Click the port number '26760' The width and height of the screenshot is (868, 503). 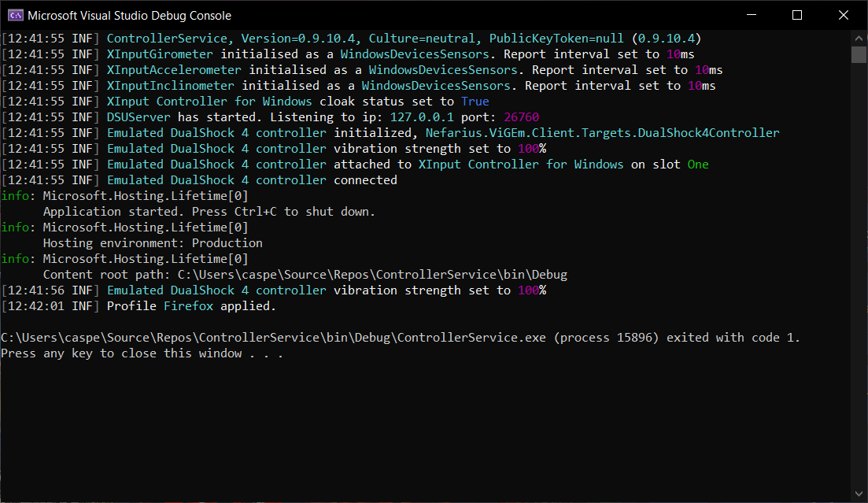(x=522, y=117)
